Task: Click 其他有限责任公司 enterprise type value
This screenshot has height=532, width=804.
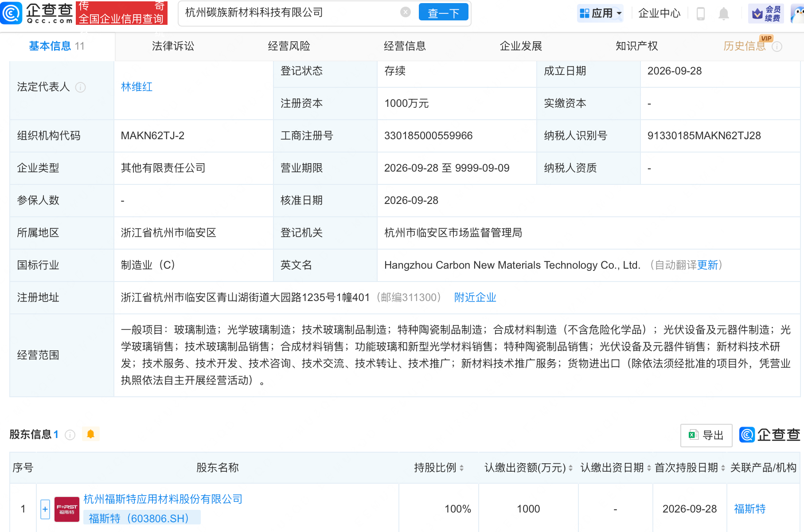Action: [x=163, y=168]
